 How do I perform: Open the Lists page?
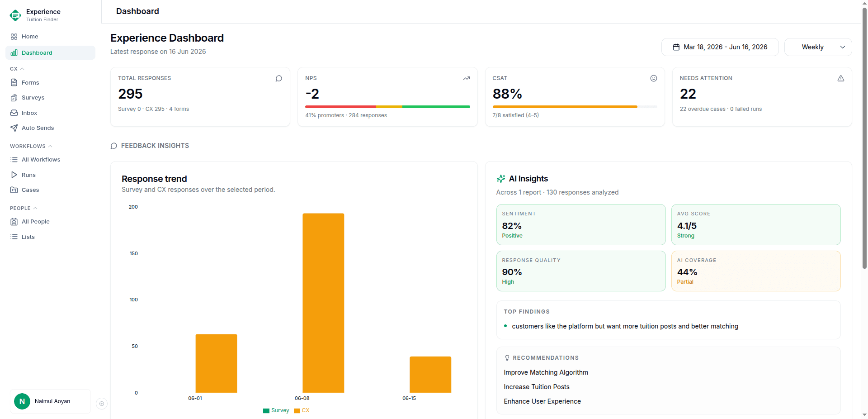50,237
